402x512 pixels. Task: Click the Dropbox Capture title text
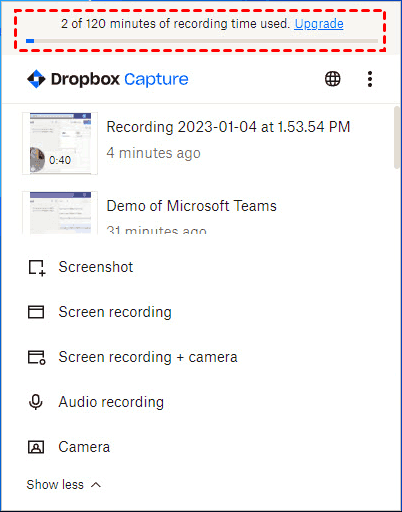click(x=119, y=79)
